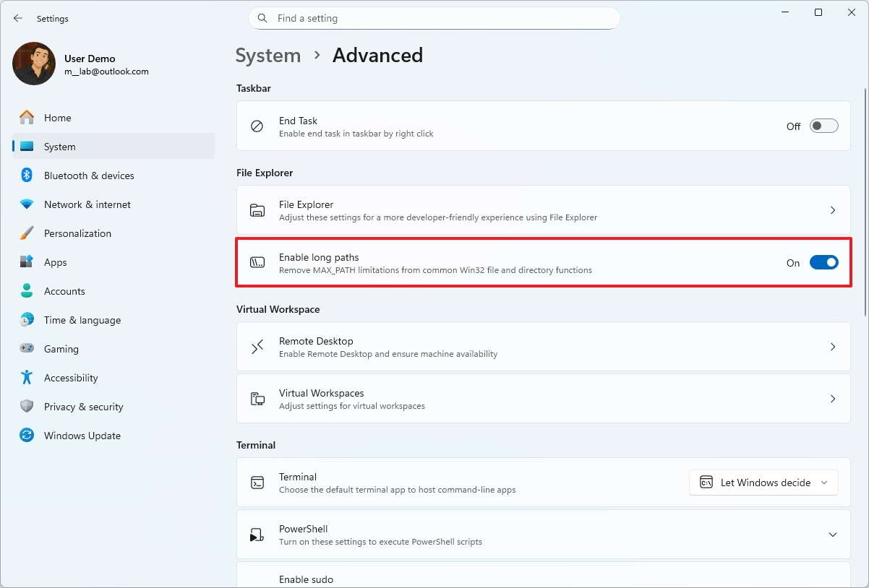Open Privacy & security settings

pos(83,406)
